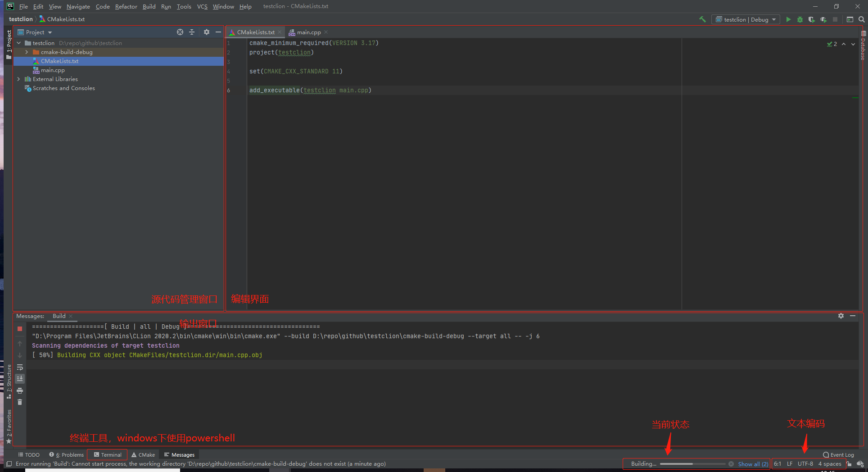Viewport: 868px width, 472px height.
Task: Toggle scroll to end in Messages
Action: pyautogui.click(x=20, y=379)
